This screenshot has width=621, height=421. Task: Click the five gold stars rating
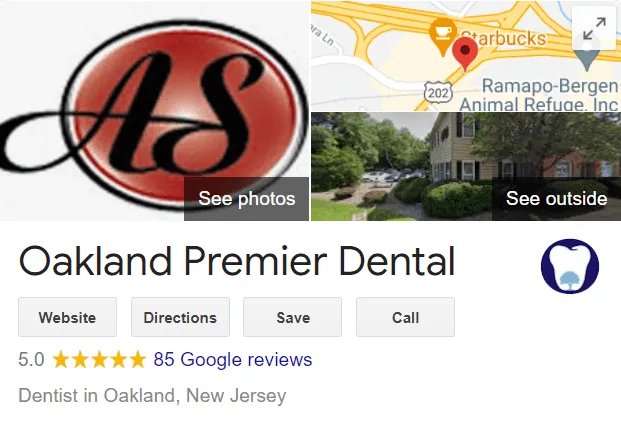pos(99,360)
